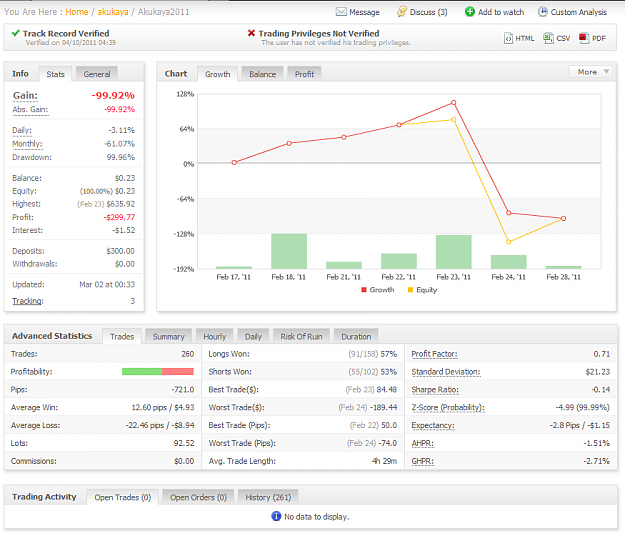Open the Discuss (3) chat icon

401,12
